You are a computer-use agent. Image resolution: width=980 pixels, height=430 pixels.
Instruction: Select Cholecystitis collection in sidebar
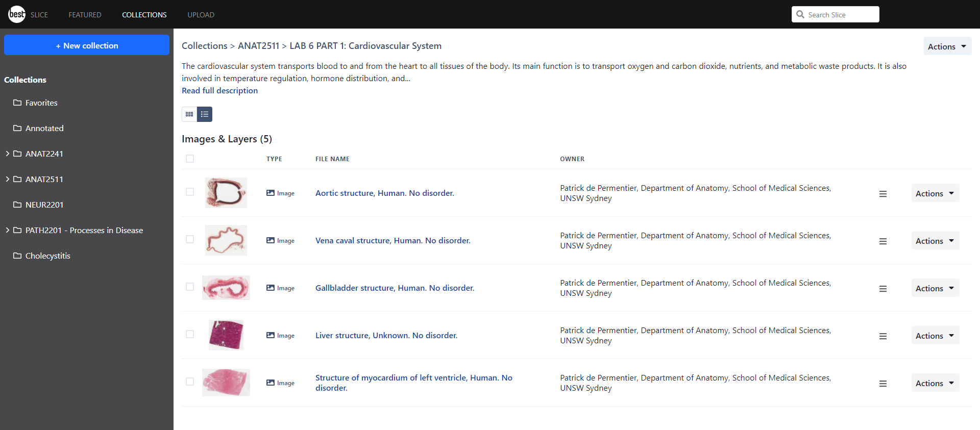pyautogui.click(x=48, y=256)
